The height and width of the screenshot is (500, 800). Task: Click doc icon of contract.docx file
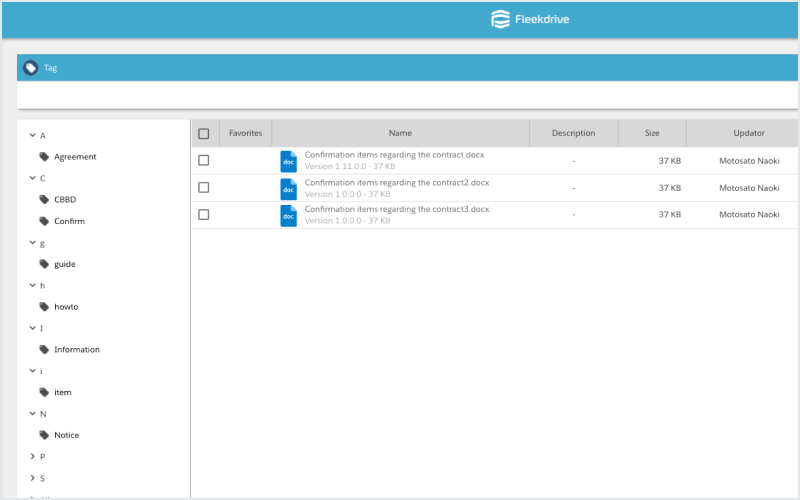(x=288, y=161)
